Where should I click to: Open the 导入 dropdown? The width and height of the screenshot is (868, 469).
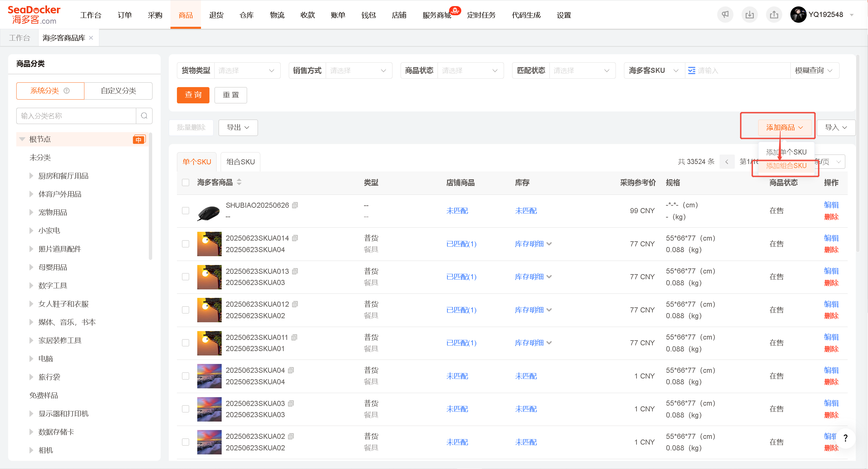tap(836, 128)
